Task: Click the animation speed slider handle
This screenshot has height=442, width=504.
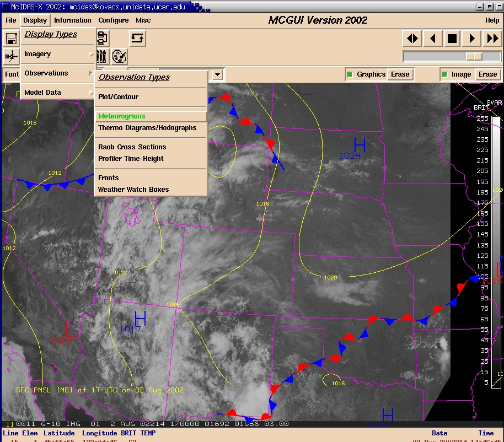Action: pyautogui.click(x=474, y=57)
